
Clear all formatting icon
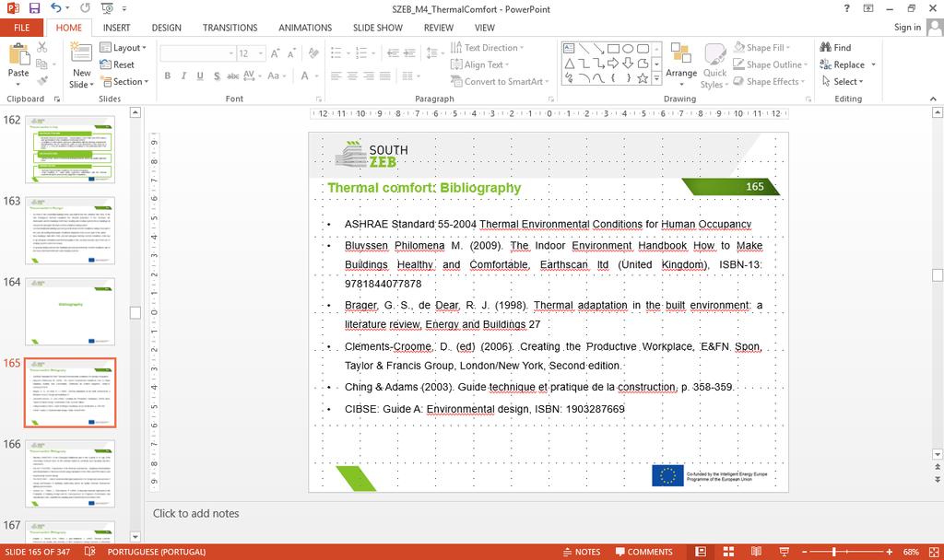(313, 53)
